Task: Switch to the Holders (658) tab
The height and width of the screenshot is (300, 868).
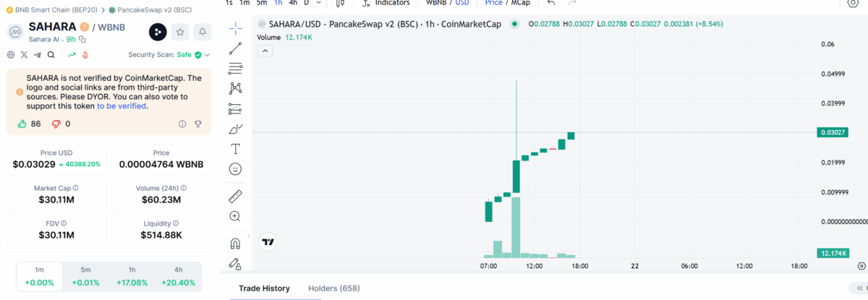Action: 333,288
